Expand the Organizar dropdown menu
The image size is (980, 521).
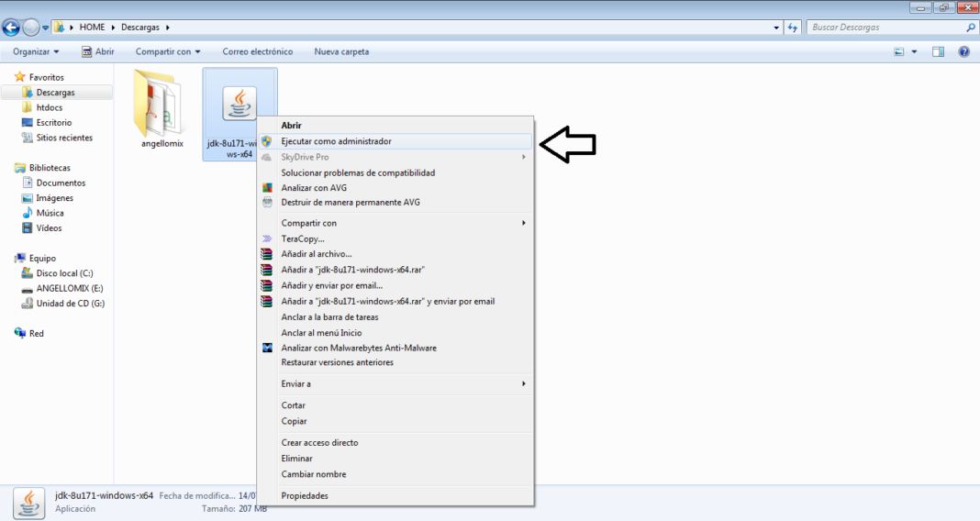[x=36, y=52]
